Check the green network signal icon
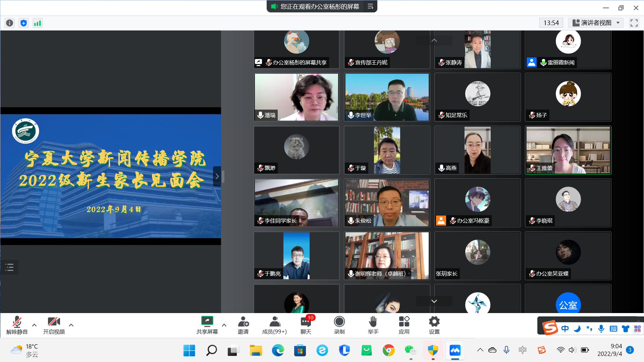 tap(38, 23)
